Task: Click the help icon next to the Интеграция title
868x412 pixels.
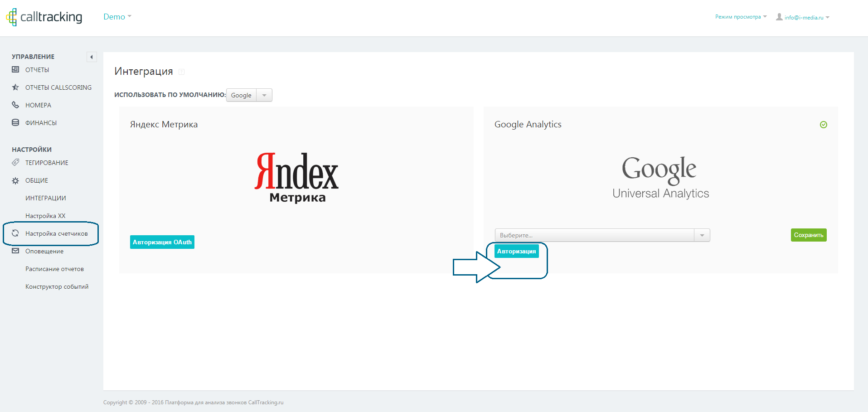Action: 181,72
